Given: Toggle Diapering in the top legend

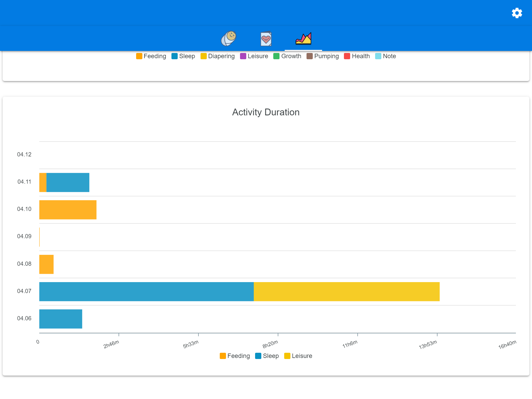Looking at the screenshot, I should point(217,56).
